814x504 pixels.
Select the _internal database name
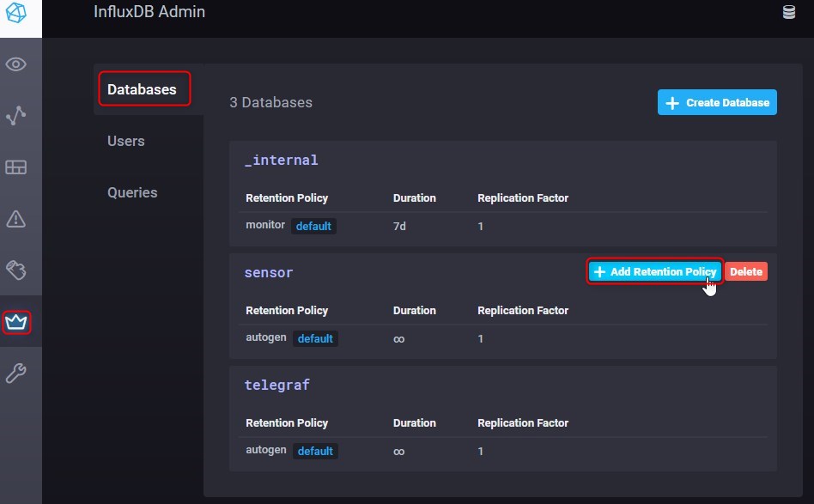(282, 160)
